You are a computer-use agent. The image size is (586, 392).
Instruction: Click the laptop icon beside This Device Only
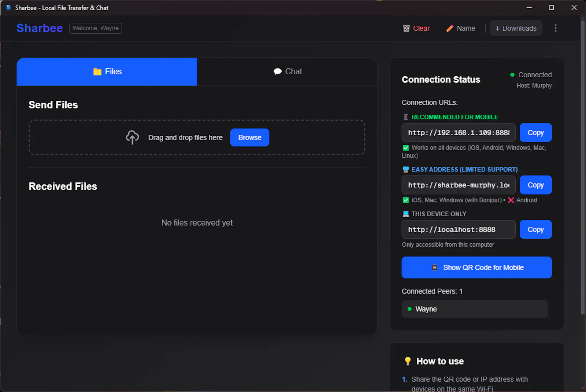point(406,214)
